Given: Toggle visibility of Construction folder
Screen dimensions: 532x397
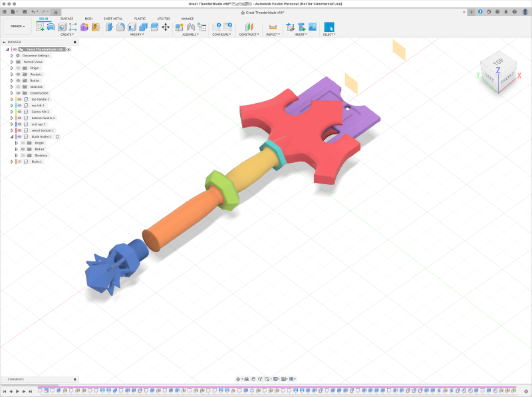Looking at the screenshot, I should [x=19, y=93].
